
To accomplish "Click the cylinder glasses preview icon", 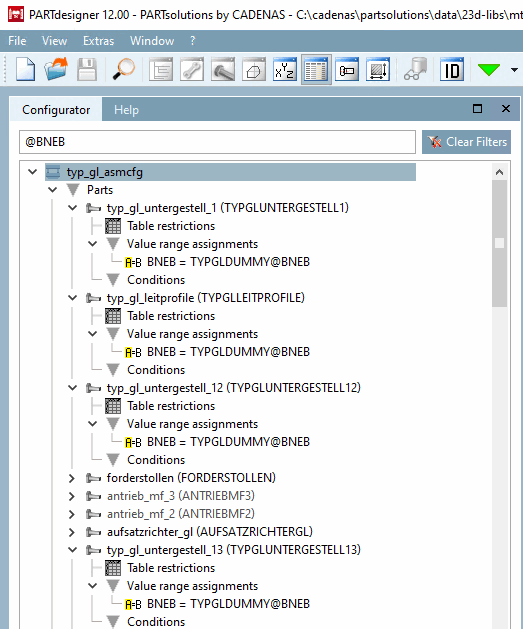I will (415, 70).
